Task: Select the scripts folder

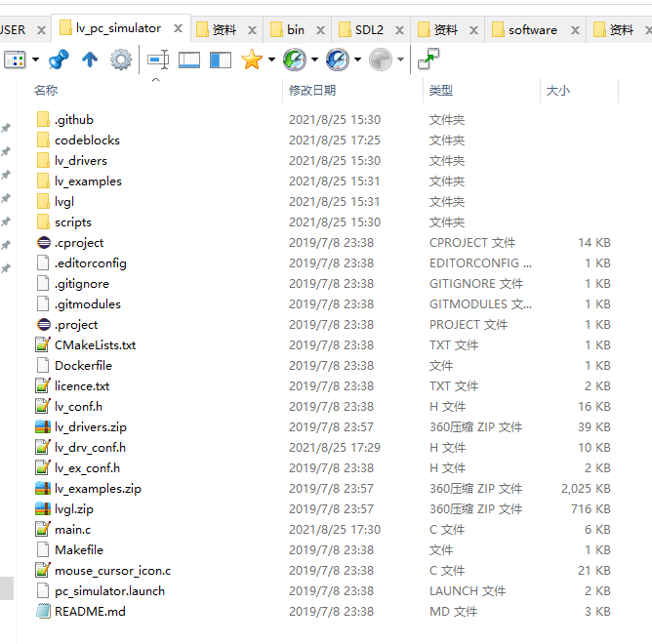Action: 73,222
